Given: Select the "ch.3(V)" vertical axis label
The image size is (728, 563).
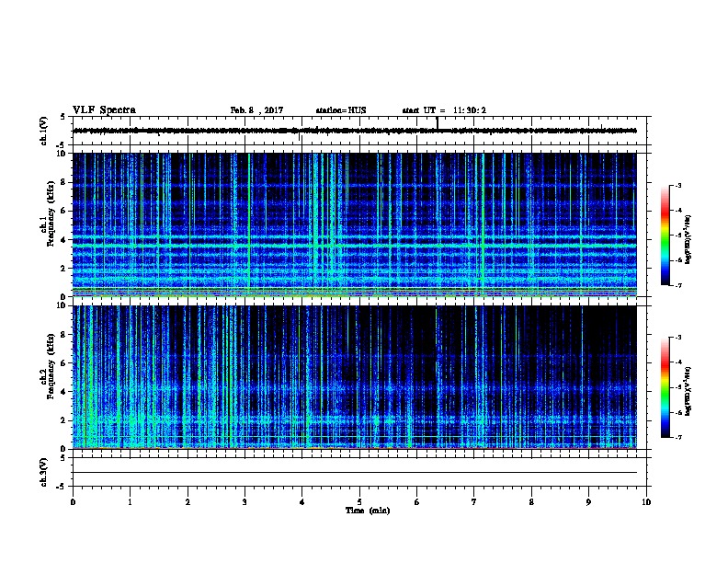Looking at the screenshot, I should point(43,472).
